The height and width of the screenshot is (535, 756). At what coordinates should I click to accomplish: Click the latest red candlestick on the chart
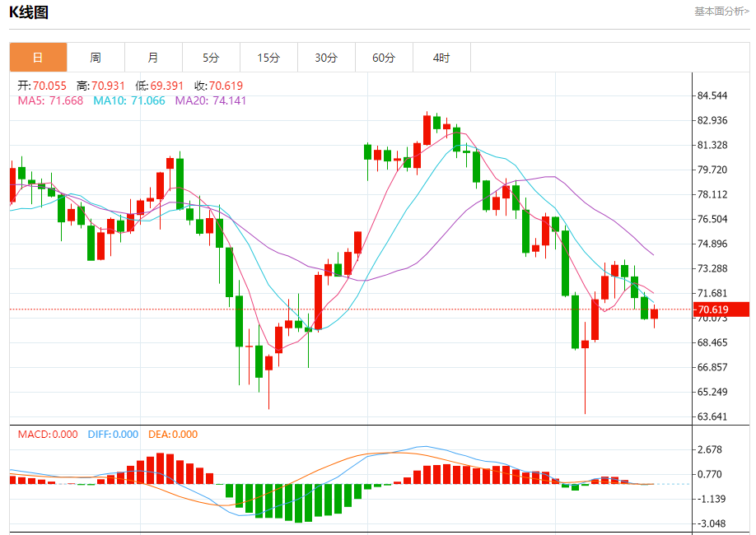(654, 314)
